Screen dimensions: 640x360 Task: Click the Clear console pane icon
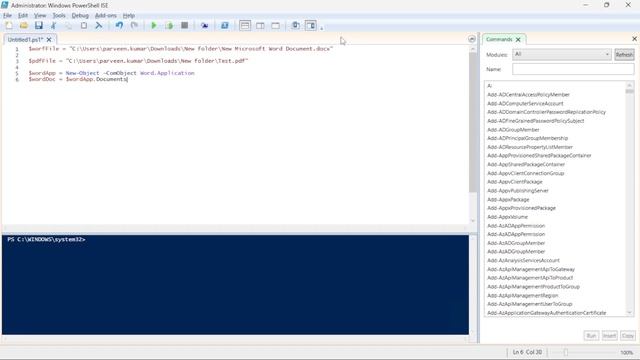pos(99,25)
